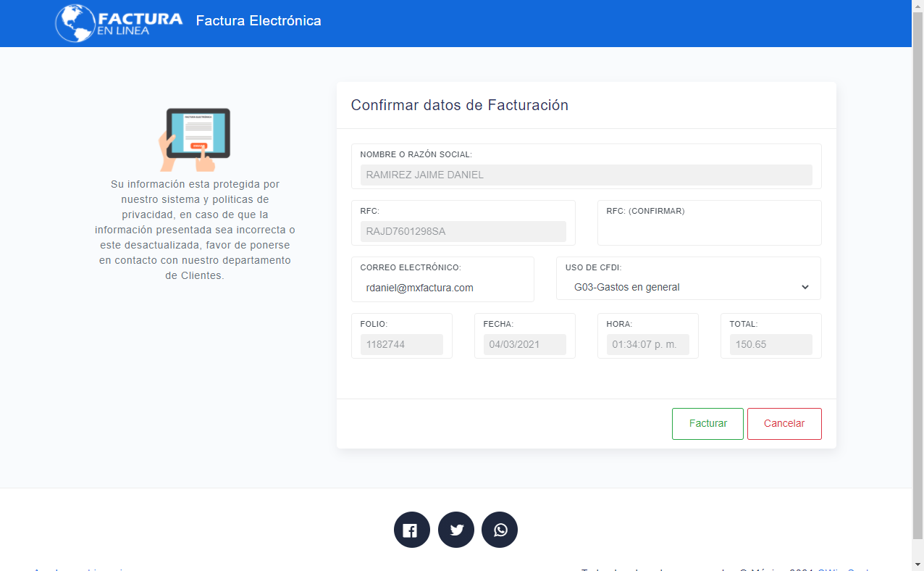Click the scrollbar up arrow
This screenshot has height=571, width=924.
pyautogui.click(x=917, y=6)
